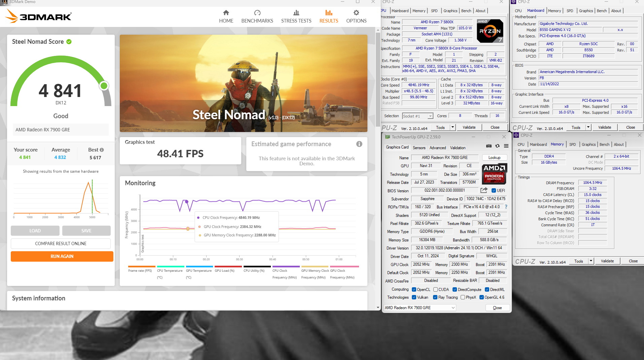Toggle the DirectML checkbox
Screen dimensions: 644x360
pyautogui.click(x=487, y=290)
